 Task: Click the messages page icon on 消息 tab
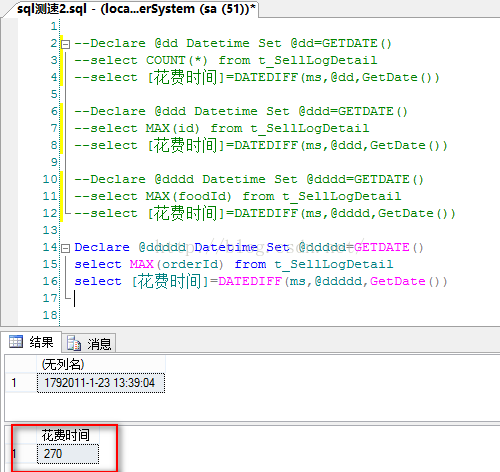74,343
